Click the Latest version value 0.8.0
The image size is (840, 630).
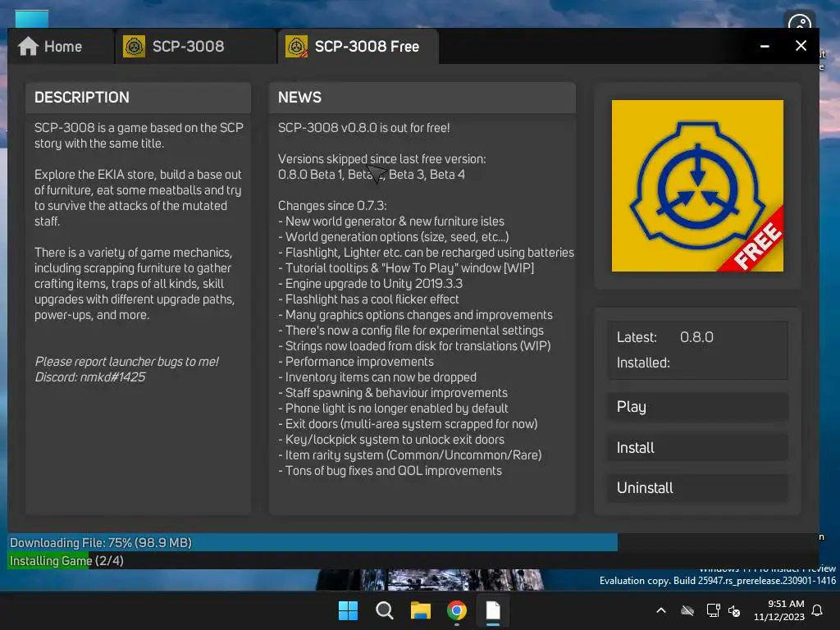pyautogui.click(x=696, y=337)
